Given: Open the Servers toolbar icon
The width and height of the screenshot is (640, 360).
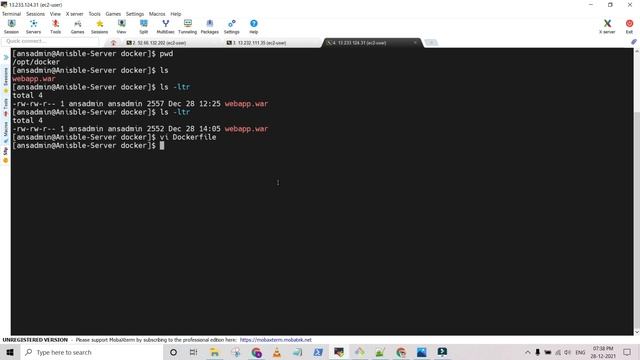Looking at the screenshot, I should 33,27.
